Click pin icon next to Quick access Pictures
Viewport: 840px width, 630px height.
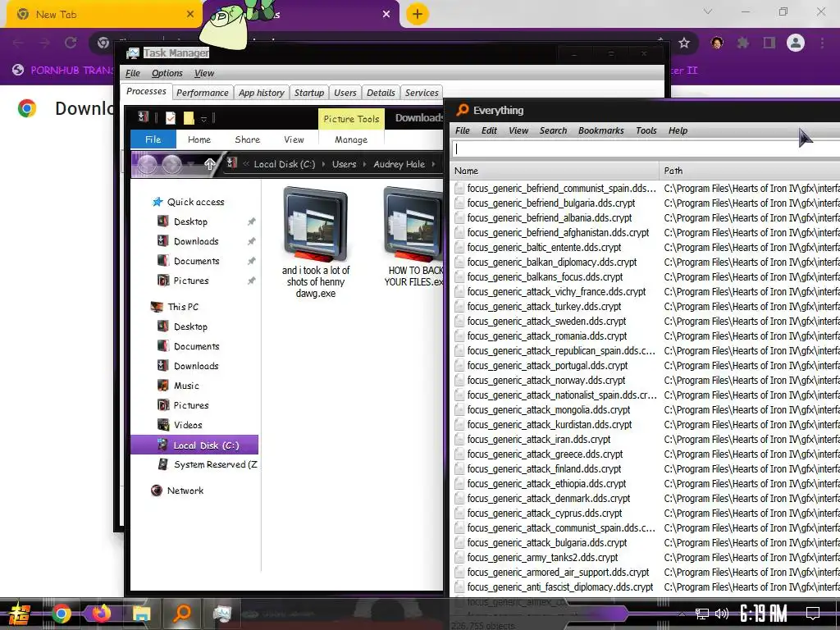click(251, 281)
